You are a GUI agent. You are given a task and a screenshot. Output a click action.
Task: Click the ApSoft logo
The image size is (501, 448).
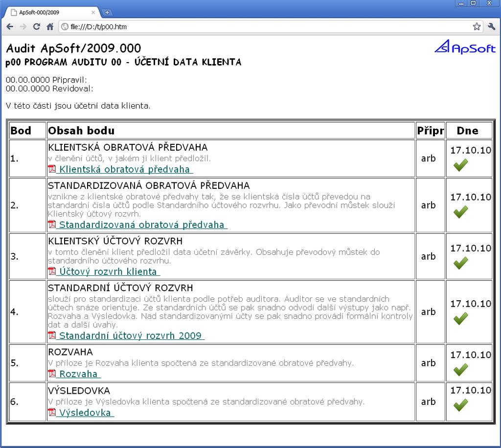click(465, 47)
